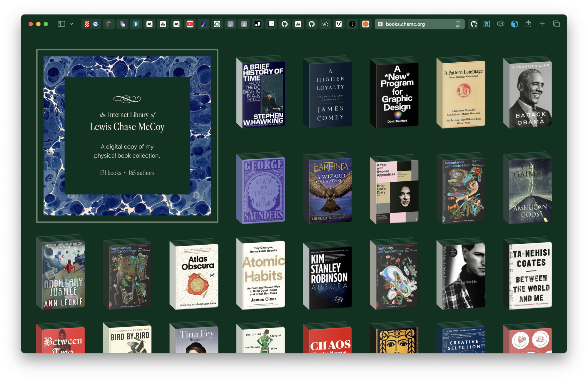Click 'A digital copy of my physical book collection' text

(x=127, y=151)
